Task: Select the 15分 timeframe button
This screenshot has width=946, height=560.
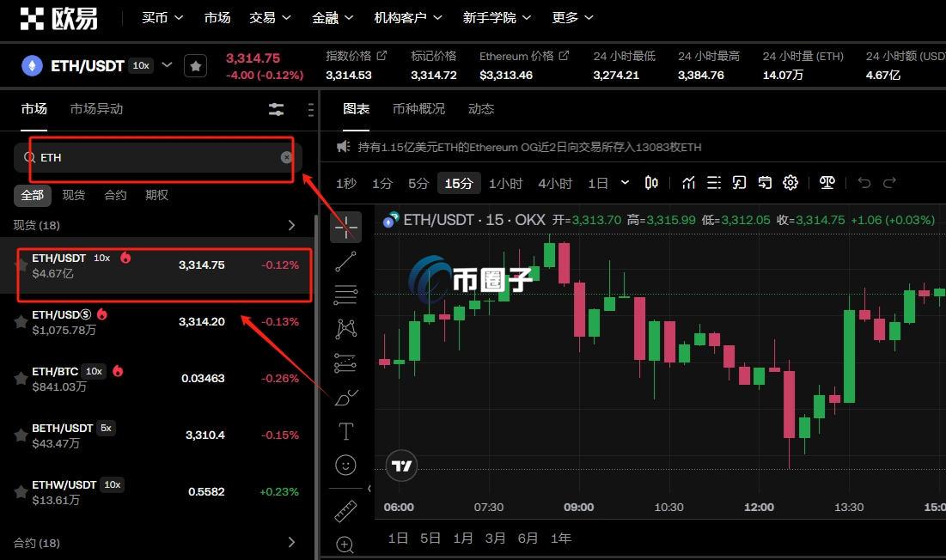Action: pyautogui.click(x=459, y=183)
